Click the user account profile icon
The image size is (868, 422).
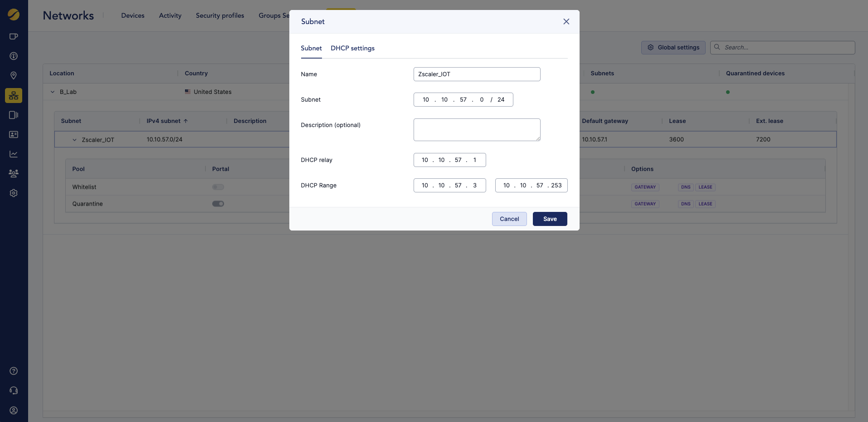(14, 411)
